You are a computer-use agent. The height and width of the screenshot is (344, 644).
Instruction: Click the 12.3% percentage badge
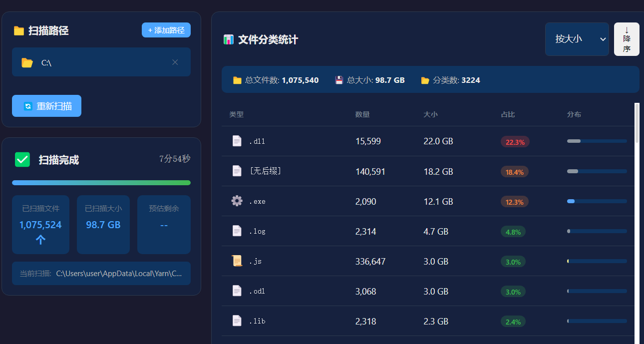pyautogui.click(x=515, y=202)
